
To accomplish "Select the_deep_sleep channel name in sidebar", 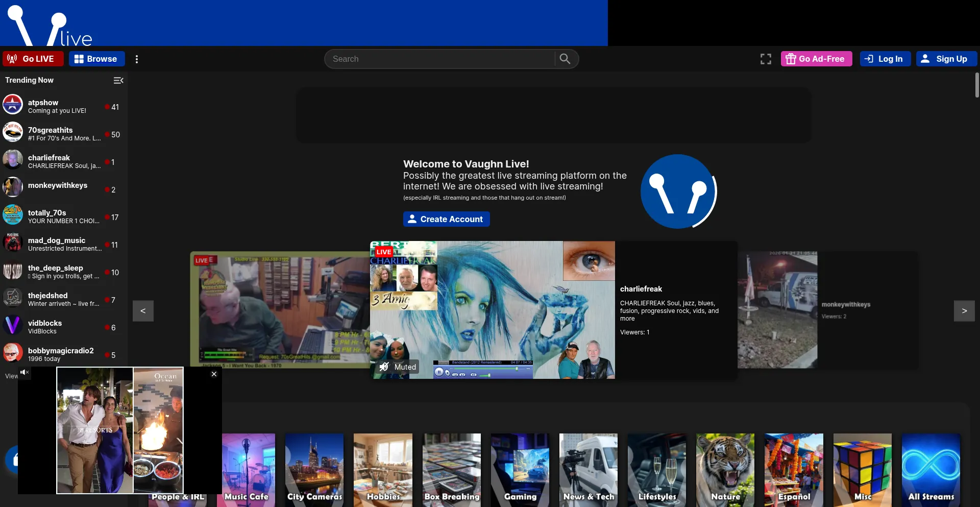I will coord(55,268).
